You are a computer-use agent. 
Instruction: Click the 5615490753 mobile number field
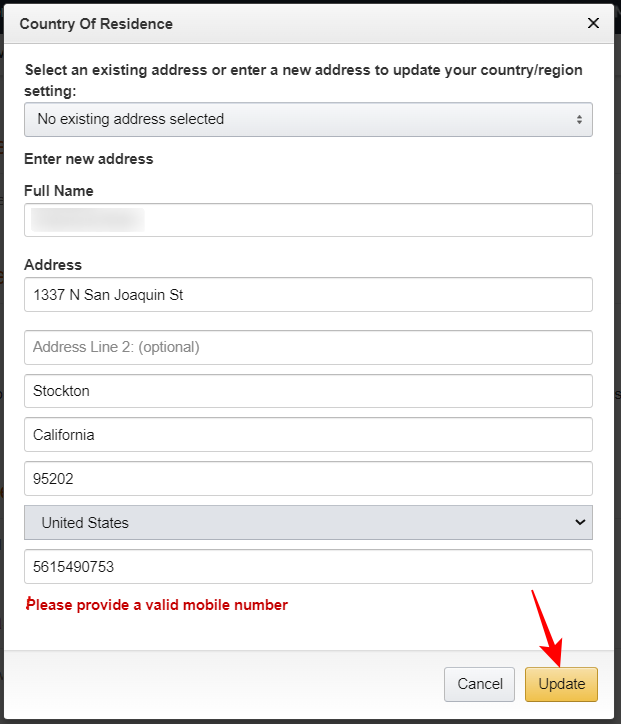pyautogui.click(x=308, y=567)
